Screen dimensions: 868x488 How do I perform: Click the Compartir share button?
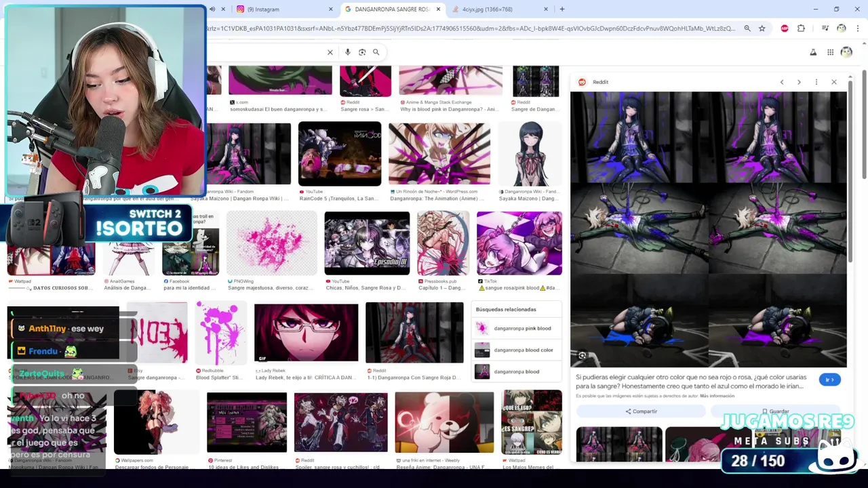click(641, 411)
